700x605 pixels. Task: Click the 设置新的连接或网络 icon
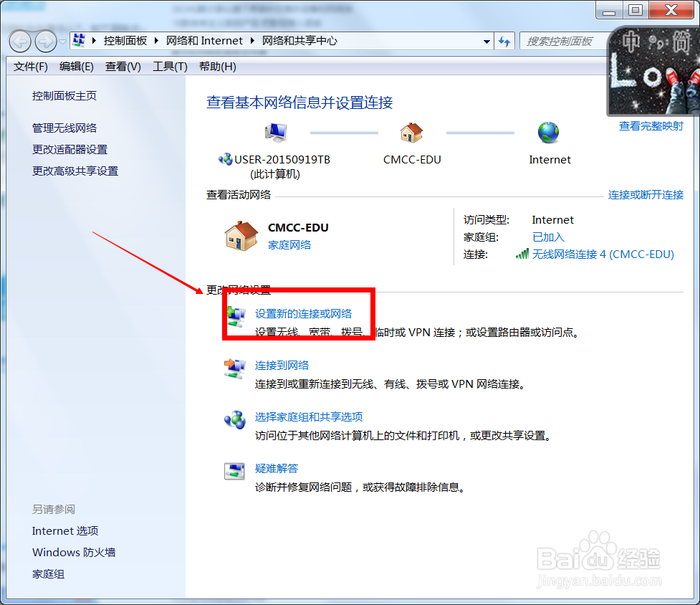pos(235,315)
